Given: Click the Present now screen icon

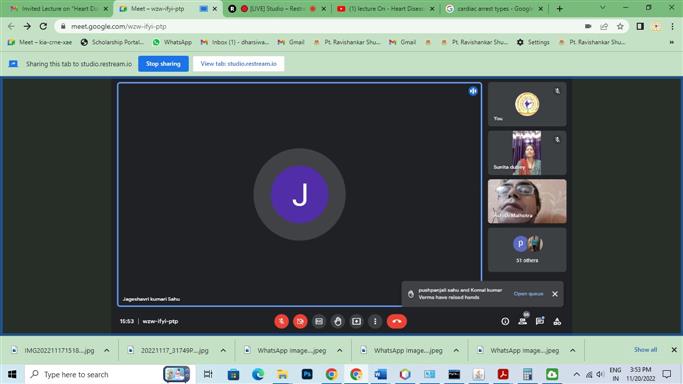Looking at the screenshot, I should click(356, 321).
